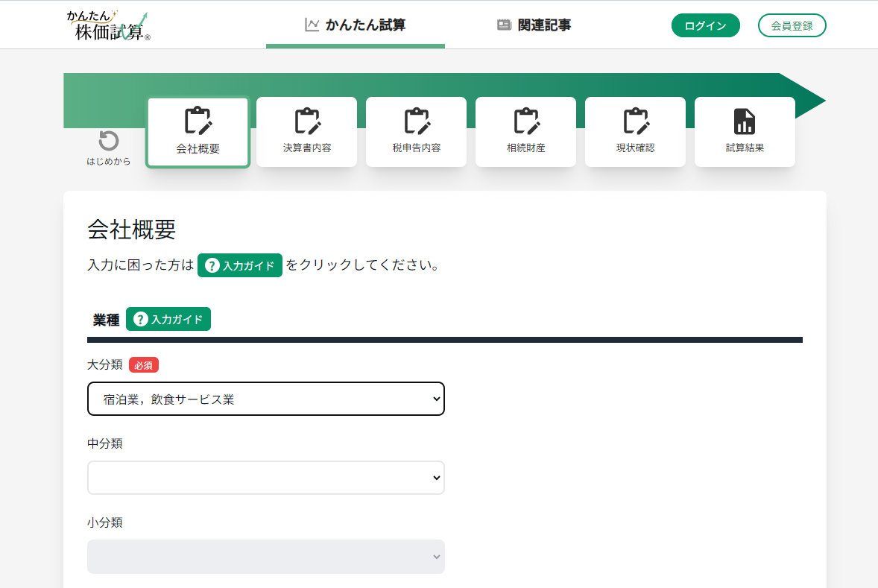Click the 会社概要 page heading
Screen dimensions: 878x588
click(132, 230)
